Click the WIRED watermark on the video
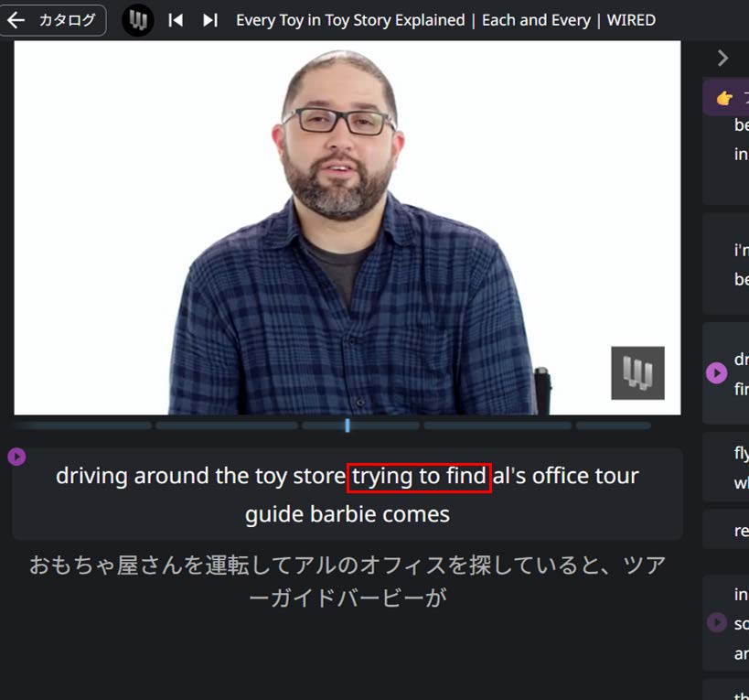 [637, 372]
